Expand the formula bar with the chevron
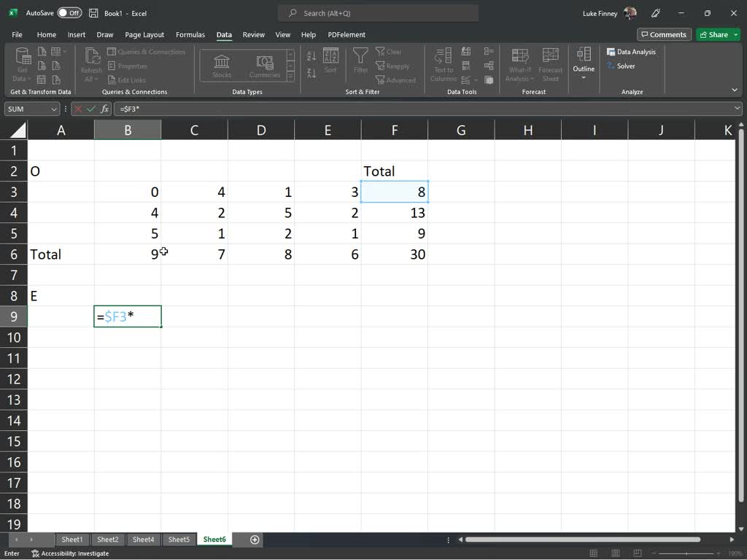This screenshot has height=560, width=747. coord(738,109)
